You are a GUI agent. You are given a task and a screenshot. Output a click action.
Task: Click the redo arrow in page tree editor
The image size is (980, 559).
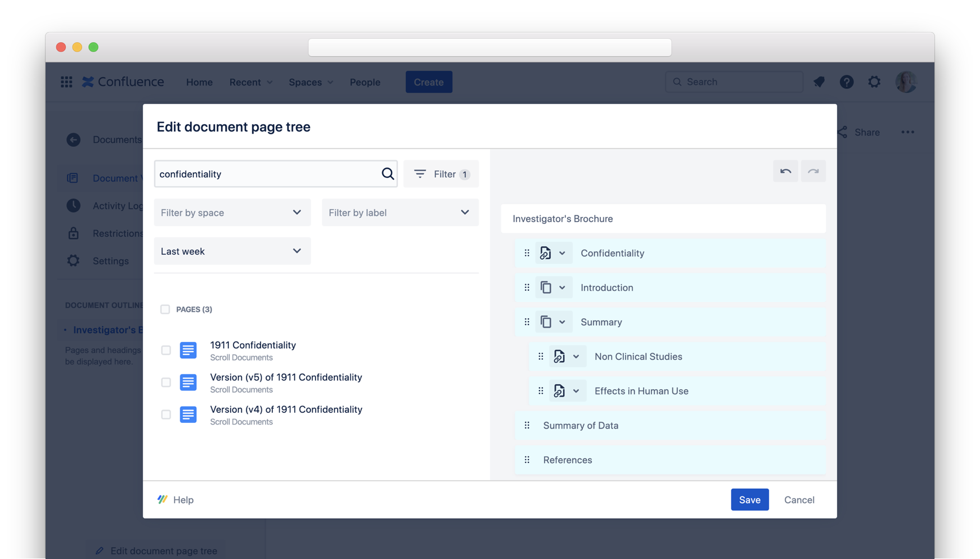pos(813,172)
